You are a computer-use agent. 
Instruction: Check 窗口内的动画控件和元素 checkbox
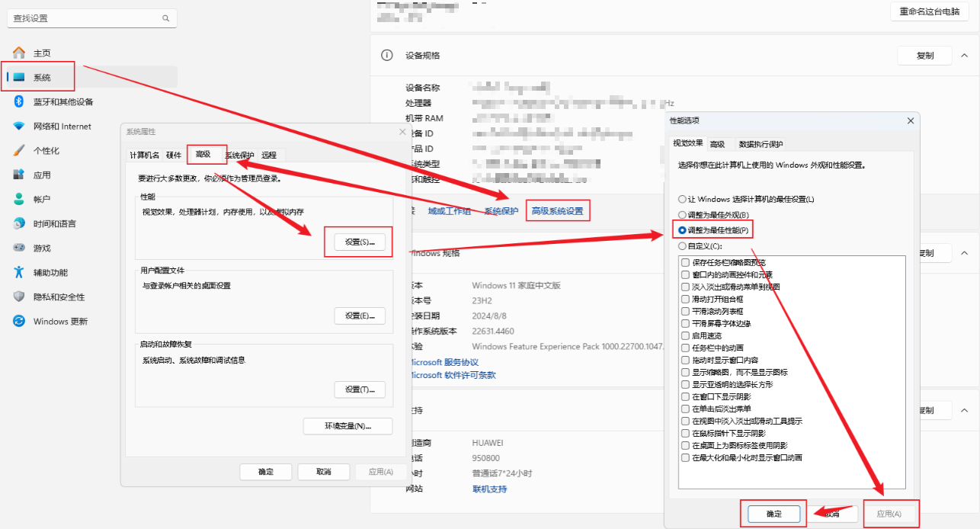(x=685, y=274)
